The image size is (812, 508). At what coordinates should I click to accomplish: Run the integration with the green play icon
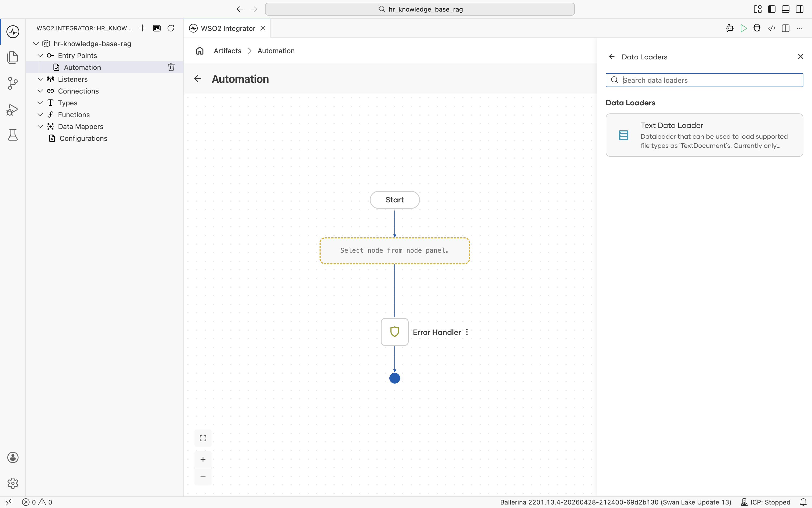pyautogui.click(x=744, y=28)
